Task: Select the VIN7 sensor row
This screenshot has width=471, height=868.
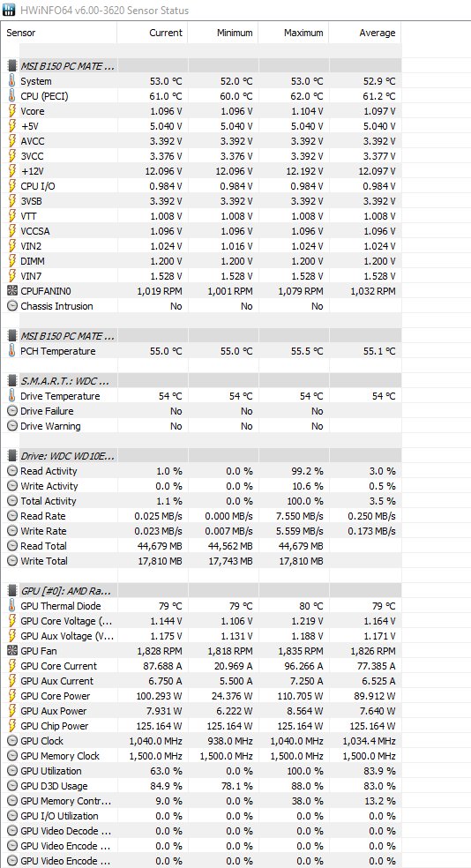Action: pyautogui.click(x=201, y=276)
